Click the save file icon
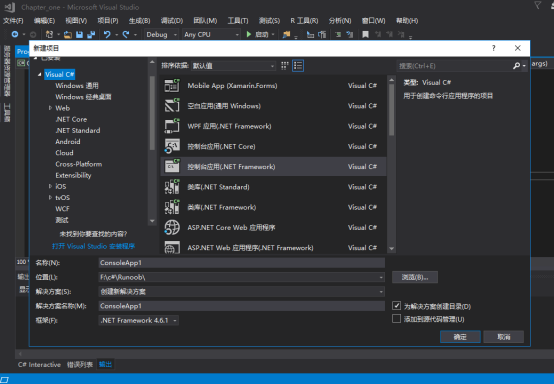This screenshot has height=384, width=554. pyautogui.click(x=79, y=34)
